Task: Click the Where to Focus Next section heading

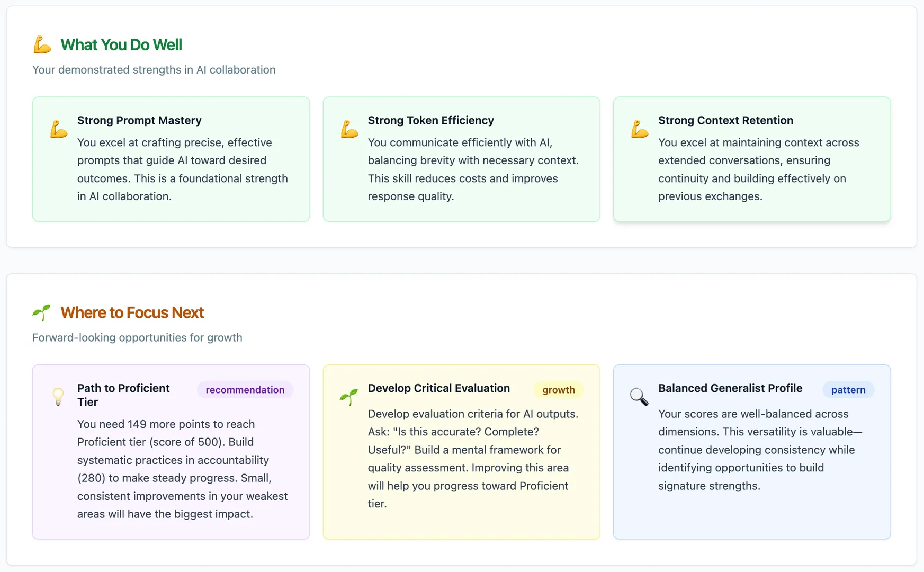Action: click(x=132, y=313)
